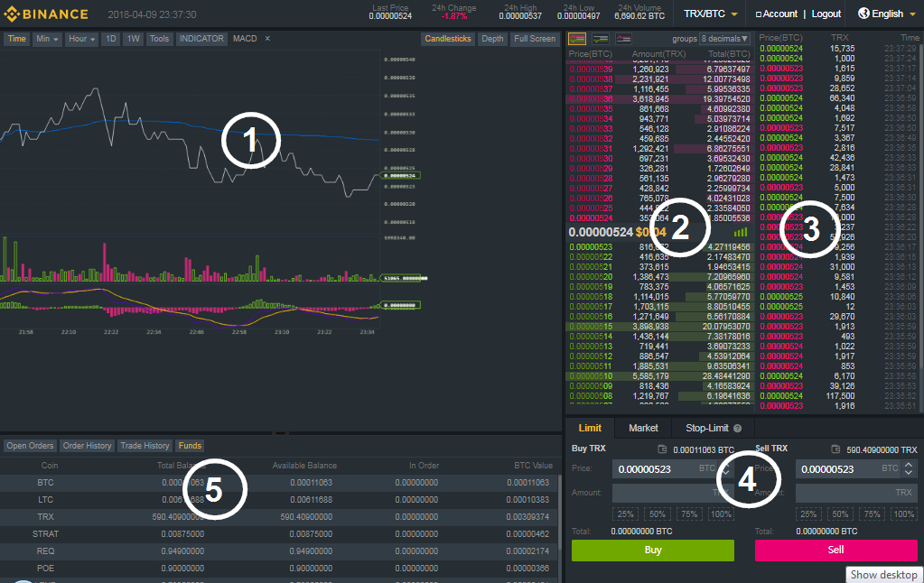
Task: Click the green Buy button
Action: (653, 550)
